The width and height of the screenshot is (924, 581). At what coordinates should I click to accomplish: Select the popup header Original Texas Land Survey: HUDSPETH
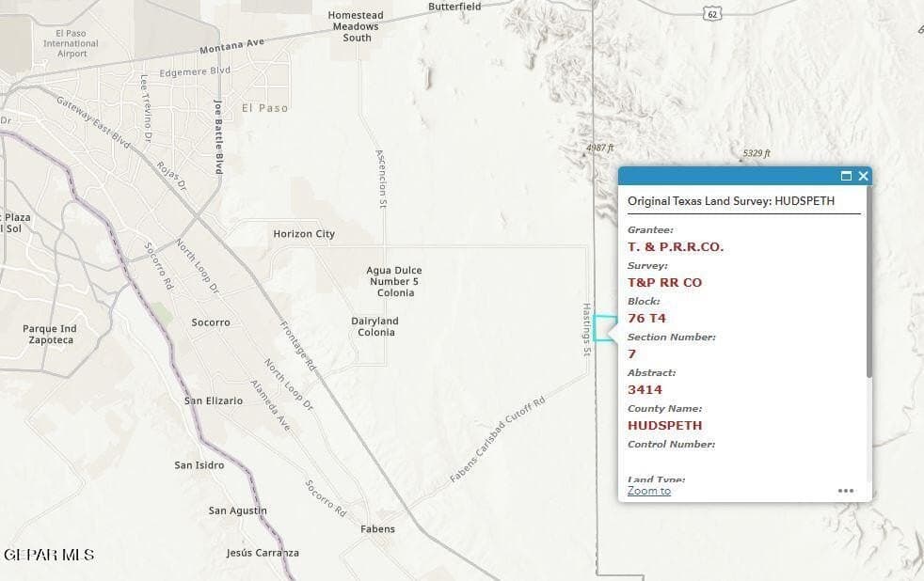[732, 200]
